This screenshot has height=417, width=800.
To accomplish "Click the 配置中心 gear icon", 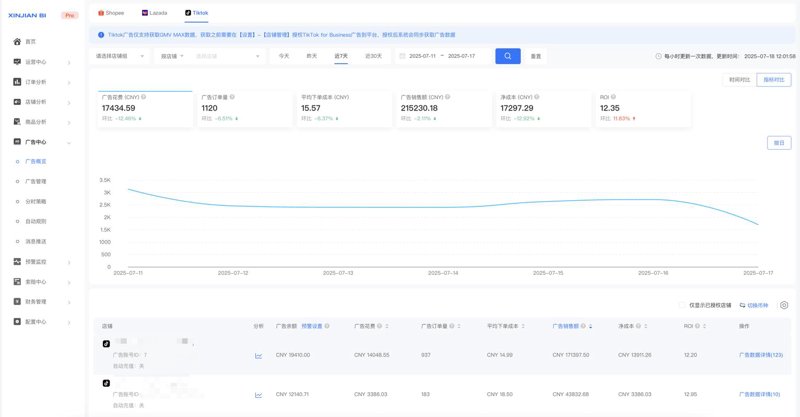I will click(17, 322).
